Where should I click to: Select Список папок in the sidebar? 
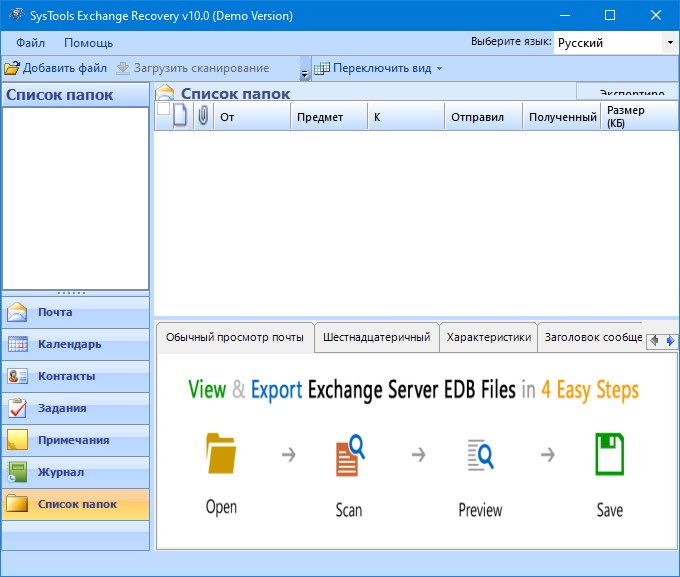(75, 504)
